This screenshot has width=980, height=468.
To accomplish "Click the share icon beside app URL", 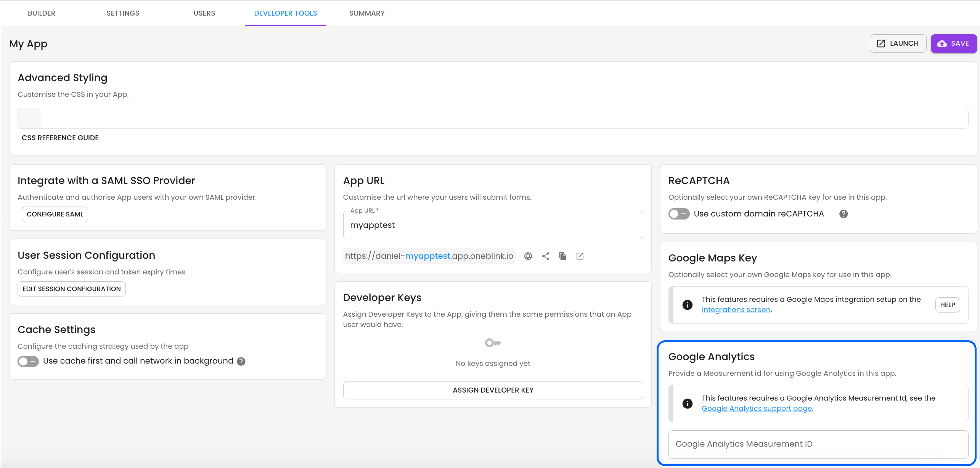I will (545, 256).
